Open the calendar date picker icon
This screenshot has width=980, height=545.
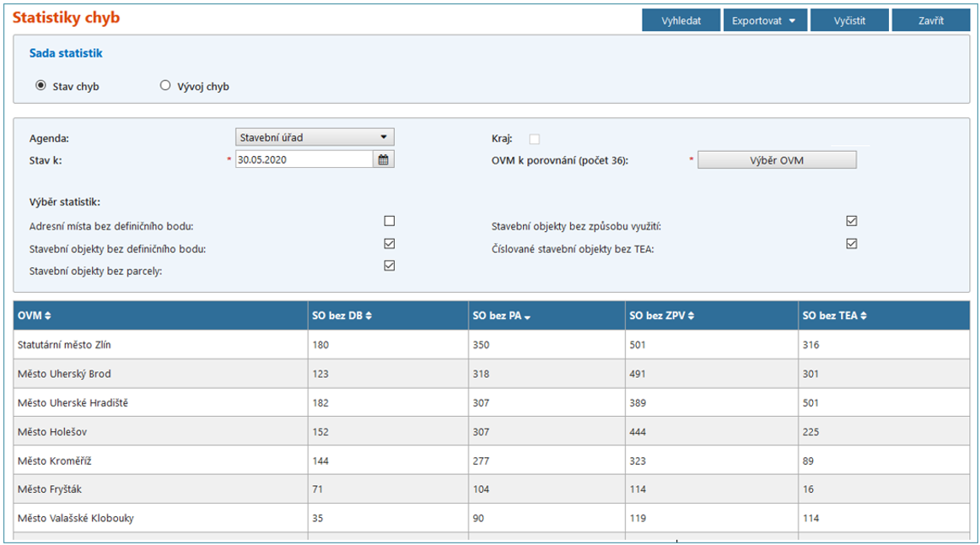coord(383,160)
